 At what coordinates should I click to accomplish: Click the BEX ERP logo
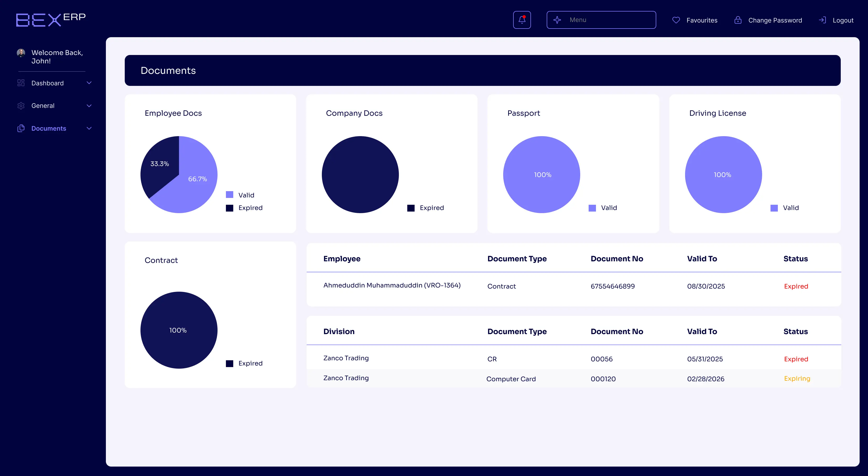tap(51, 19)
